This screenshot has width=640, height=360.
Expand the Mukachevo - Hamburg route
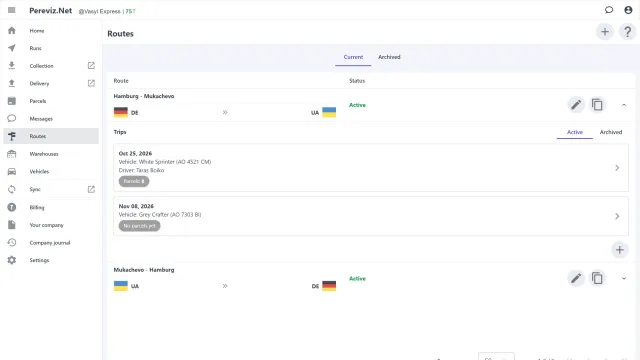[624, 278]
